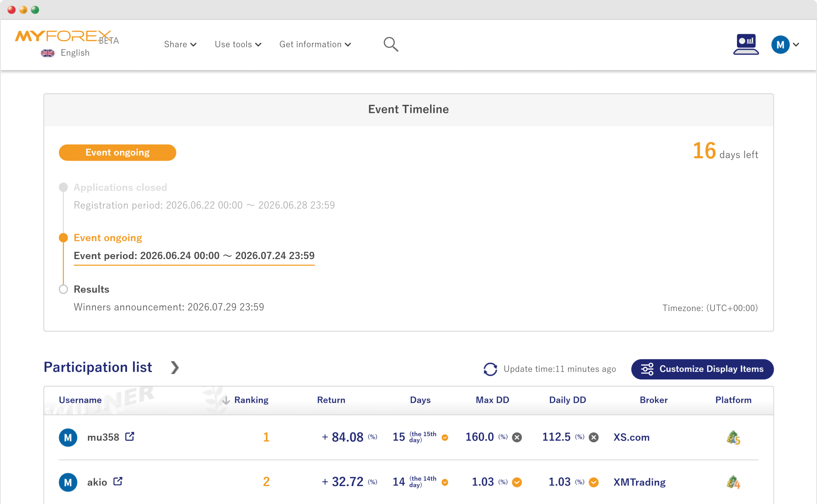Click mu358 ranking number 1
This screenshot has height=504, width=817.
click(x=266, y=437)
